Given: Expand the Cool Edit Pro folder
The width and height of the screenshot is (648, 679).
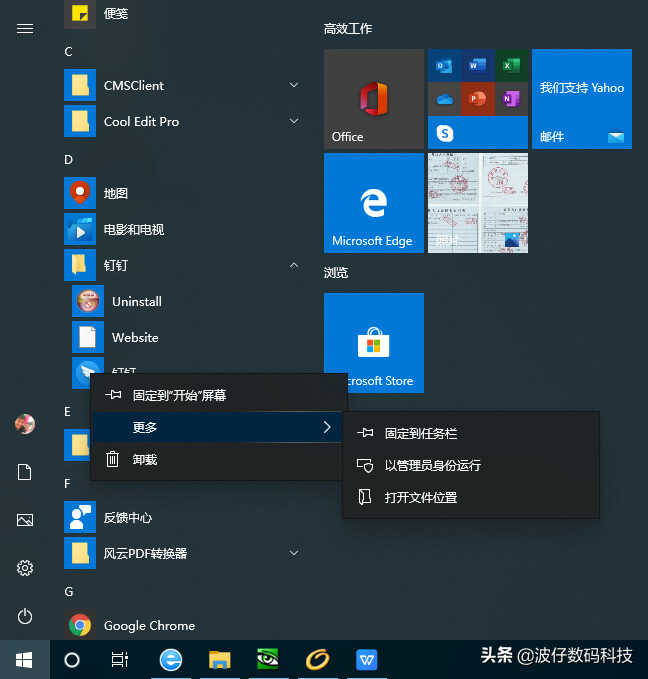Looking at the screenshot, I should (294, 121).
